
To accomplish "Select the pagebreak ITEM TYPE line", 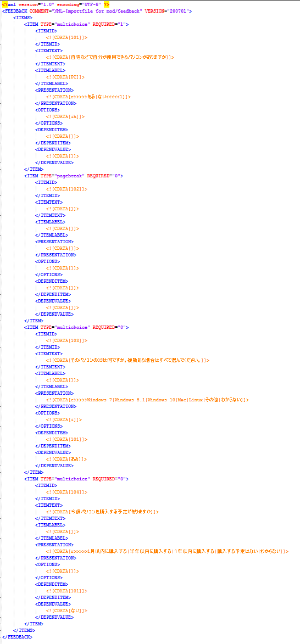I will (74, 176).
